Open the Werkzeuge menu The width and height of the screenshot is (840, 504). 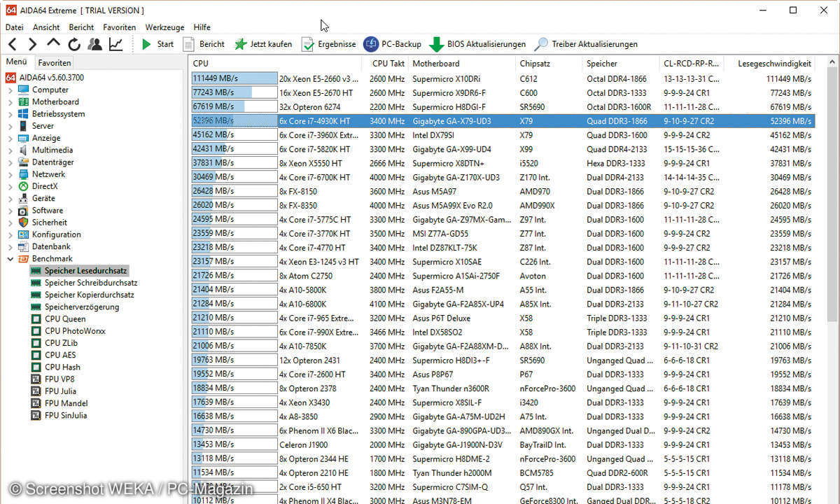tap(164, 27)
